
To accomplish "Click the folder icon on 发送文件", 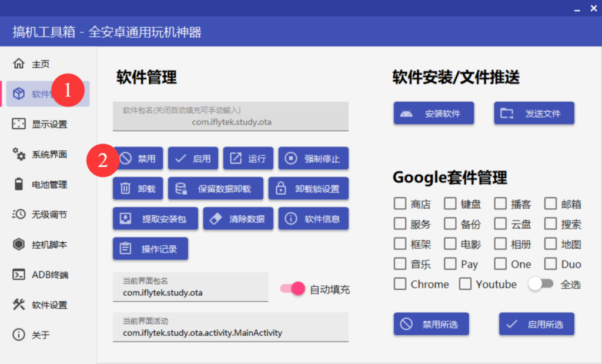I will (x=507, y=113).
